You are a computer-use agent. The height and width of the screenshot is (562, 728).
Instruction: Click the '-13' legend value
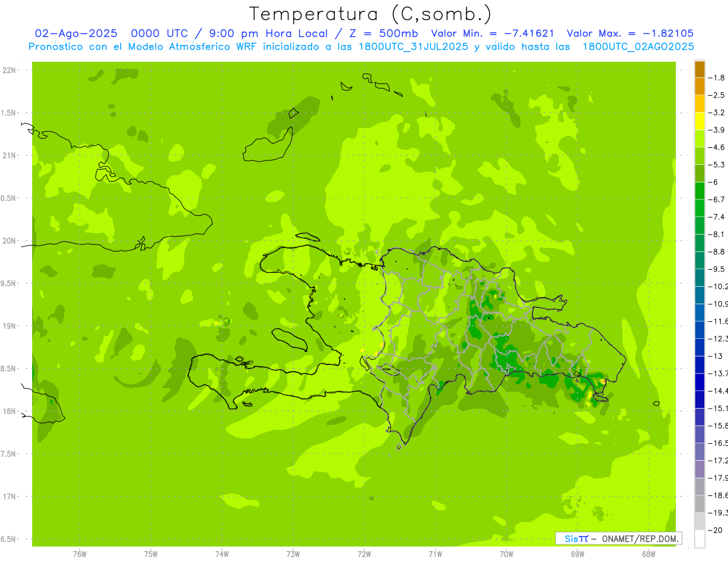point(714,356)
